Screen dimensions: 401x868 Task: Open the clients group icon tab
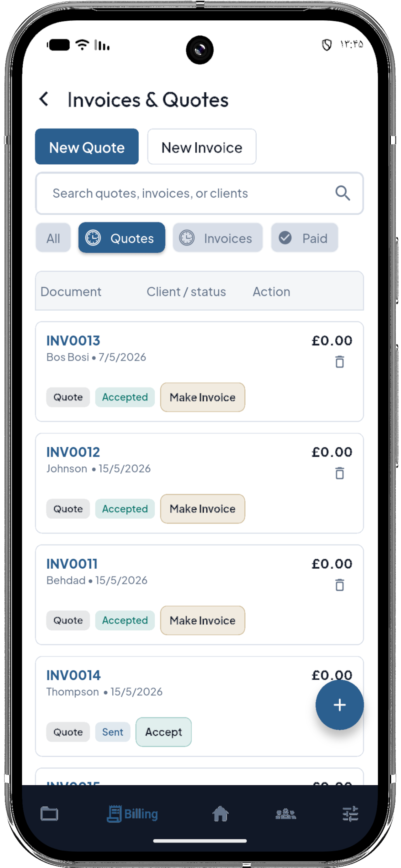point(285,814)
